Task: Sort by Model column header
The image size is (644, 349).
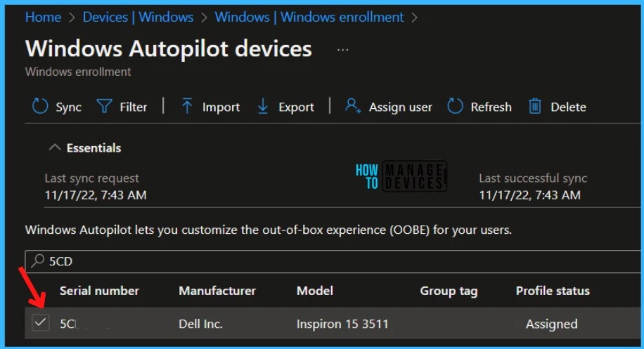Action: 315,291
